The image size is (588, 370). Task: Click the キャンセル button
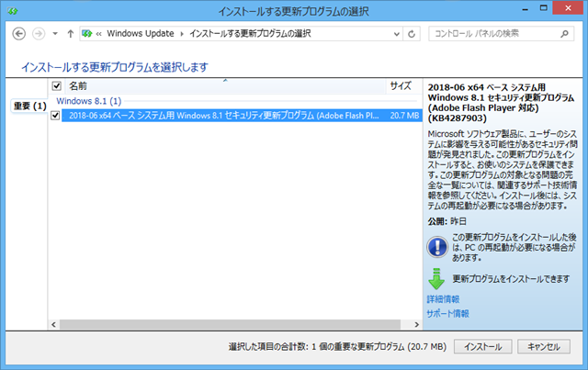click(544, 347)
